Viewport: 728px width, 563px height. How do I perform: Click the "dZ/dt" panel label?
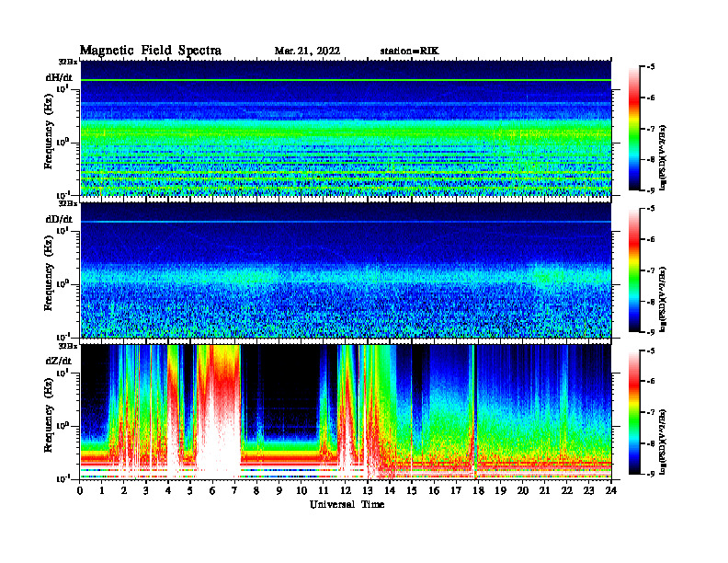tap(59, 361)
